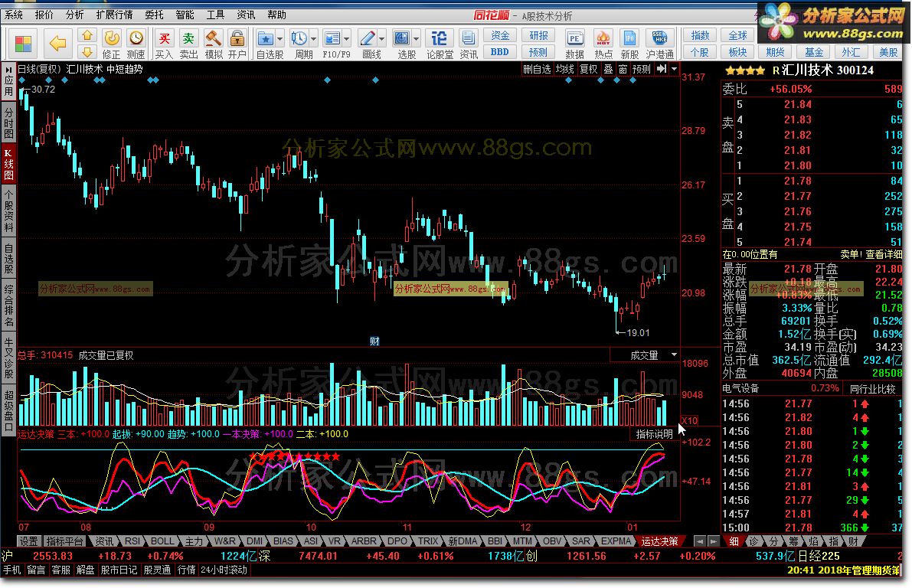Click the up arrow toolbar icon

[87, 35]
